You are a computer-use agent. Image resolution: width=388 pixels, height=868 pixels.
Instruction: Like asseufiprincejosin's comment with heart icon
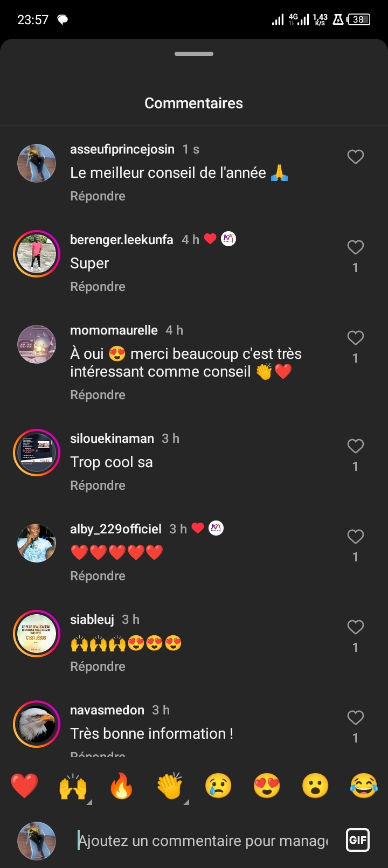(x=355, y=157)
